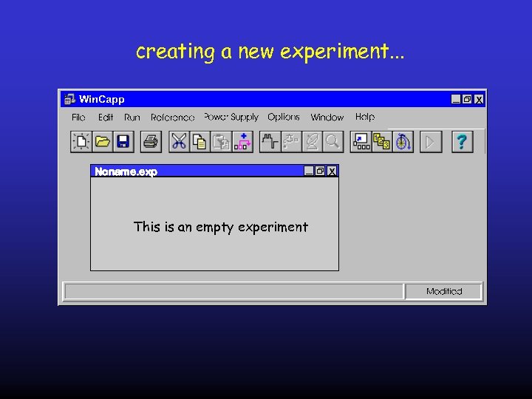Click the greyed Run play triangle
Image resolution: width=532 pixels, height=399 pixels.
[x=431, y=141]
